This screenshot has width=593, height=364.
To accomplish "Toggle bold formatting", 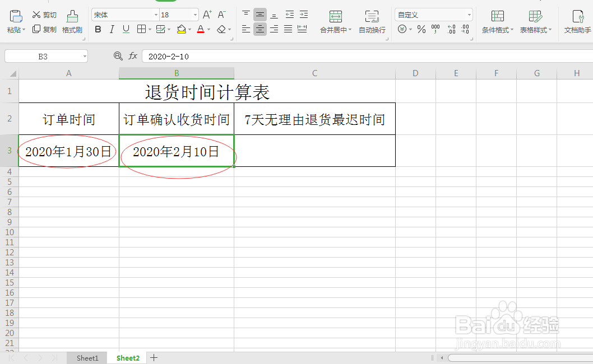I will pyautogui.click(x=98, y=29).
